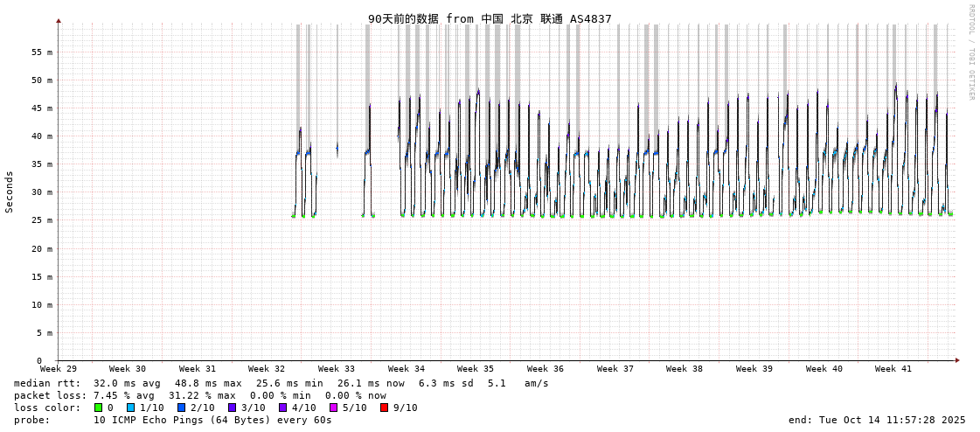
Task: Click the vertical Seconds axis label
Action: tap(10, 192)
